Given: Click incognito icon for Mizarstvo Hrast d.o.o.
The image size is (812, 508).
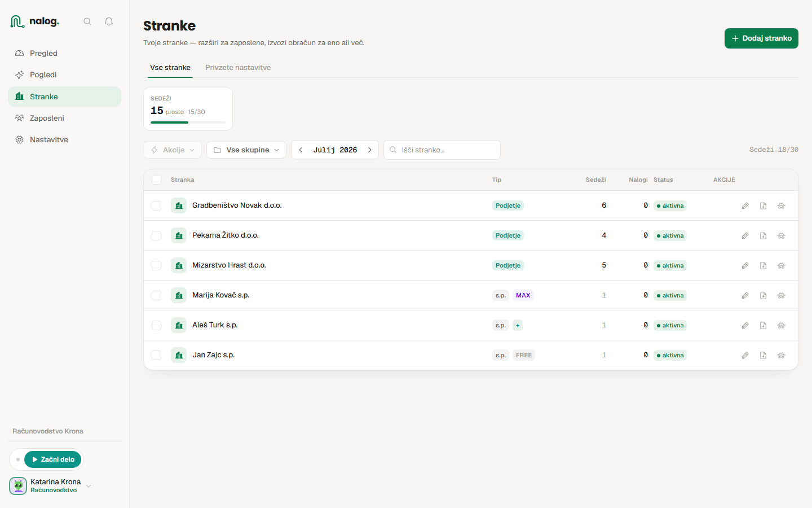Looking at the screenshot, I should pos(781,266).
